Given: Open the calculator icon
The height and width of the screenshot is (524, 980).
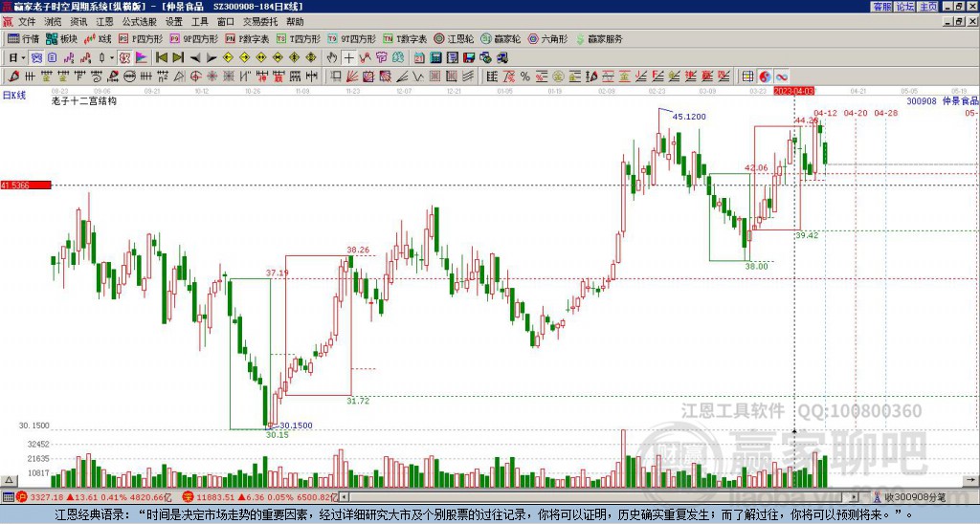Looking at the screenshot, I should (435, 57).
